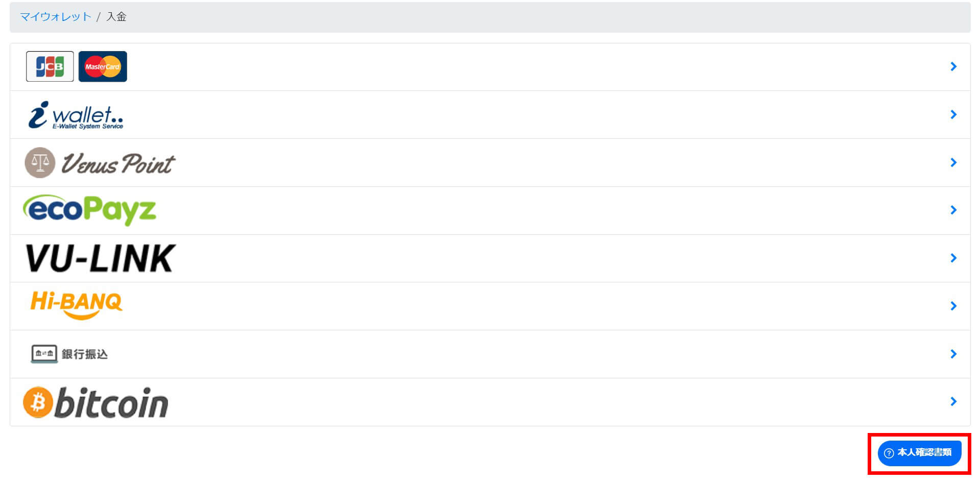980x482 pixels.
Task: Choose the Venus Point logo
Action: click(100, 163)
